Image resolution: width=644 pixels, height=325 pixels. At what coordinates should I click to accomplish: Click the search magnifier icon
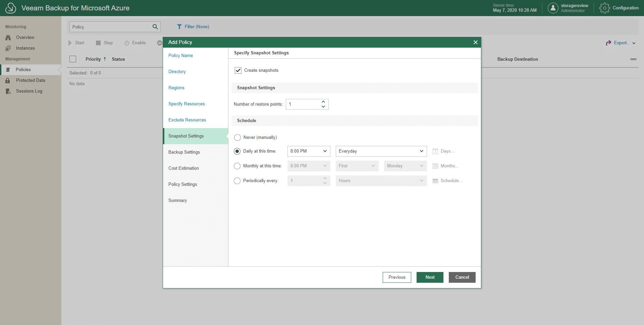pyautogui.click(x=155, y=27)
